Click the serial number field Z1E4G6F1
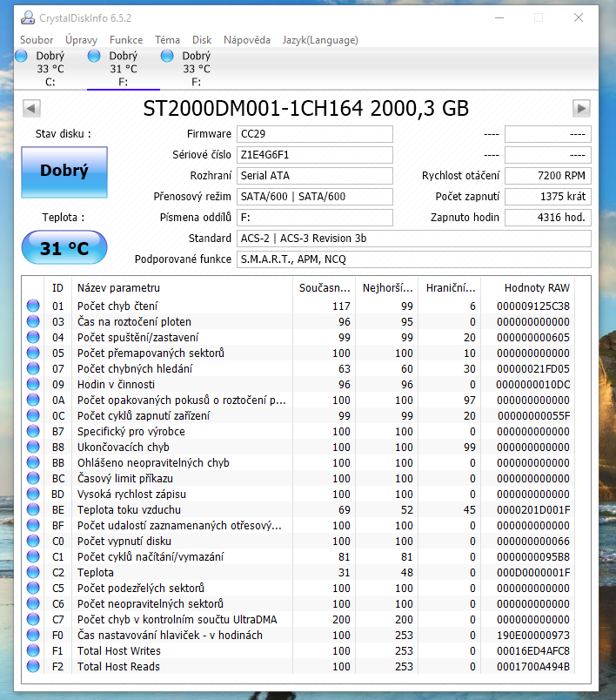 [314, 155]
